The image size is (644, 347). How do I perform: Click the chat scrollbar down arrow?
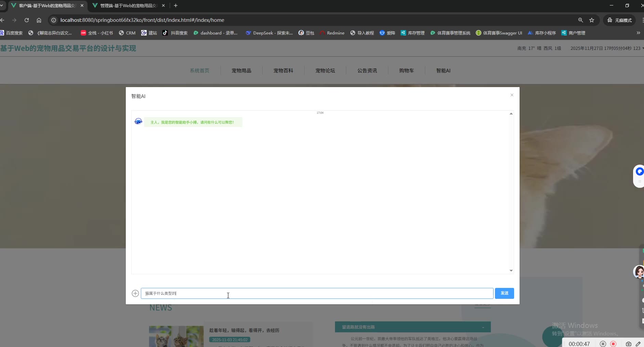point(511,270)
